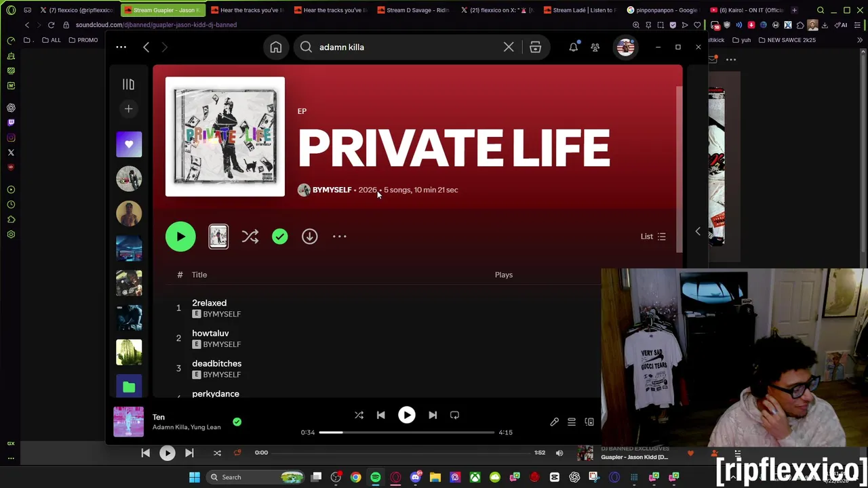The image size is (868, 488).
Task: Open the Spotify profile avatar menu
Action: [x=625, y=47]
